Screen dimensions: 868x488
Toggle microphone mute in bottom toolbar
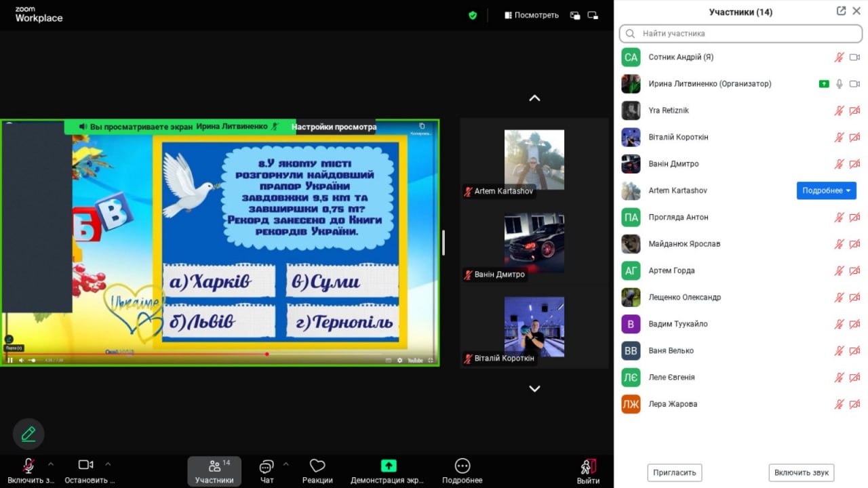(29, 466)
